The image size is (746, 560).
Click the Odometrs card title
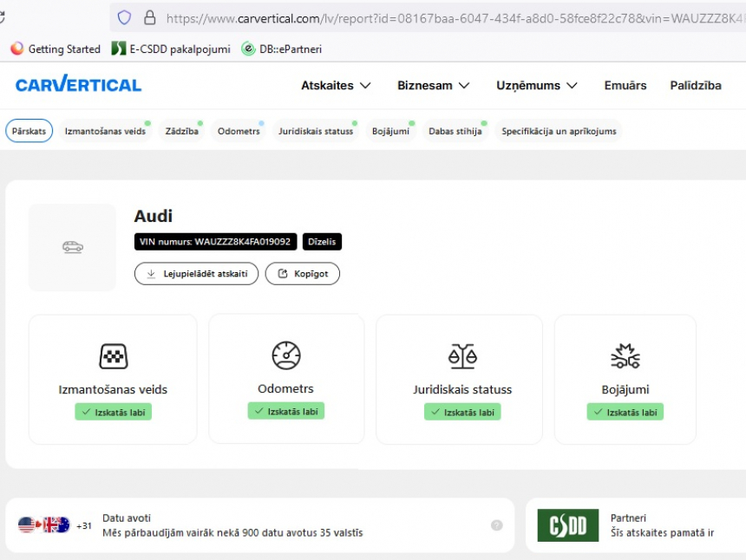coord(286,388)
